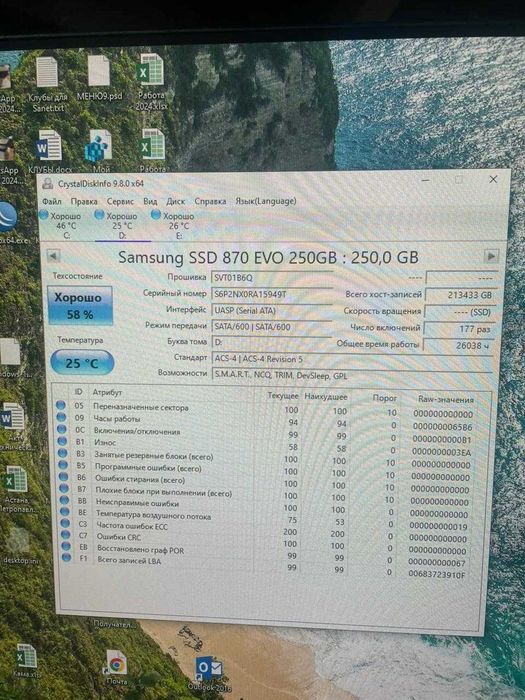
Task: Open КЛУБЫ.docx desktop Word file
Action: point(50,151)
